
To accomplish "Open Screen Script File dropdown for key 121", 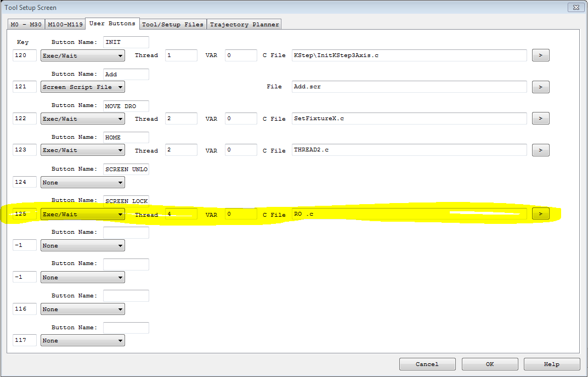I will [x=82, y=87].
